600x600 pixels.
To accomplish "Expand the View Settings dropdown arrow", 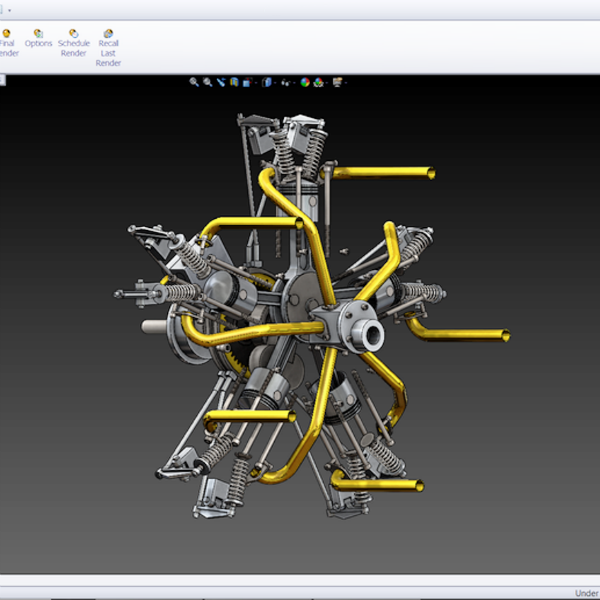I will [346, 83].
